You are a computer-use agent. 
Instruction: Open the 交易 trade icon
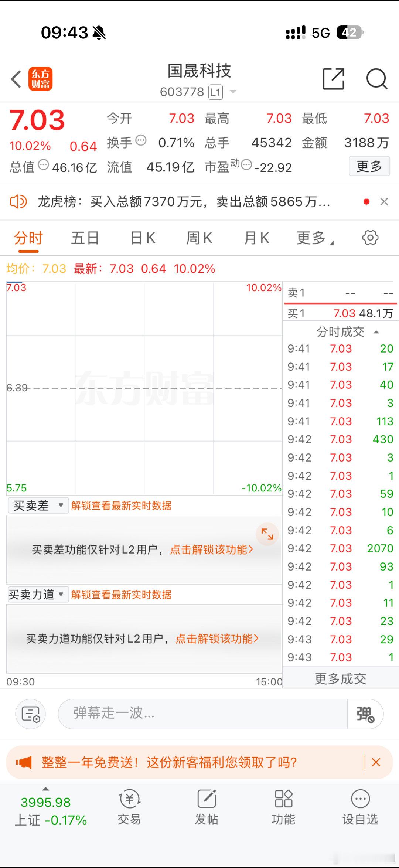129,807
